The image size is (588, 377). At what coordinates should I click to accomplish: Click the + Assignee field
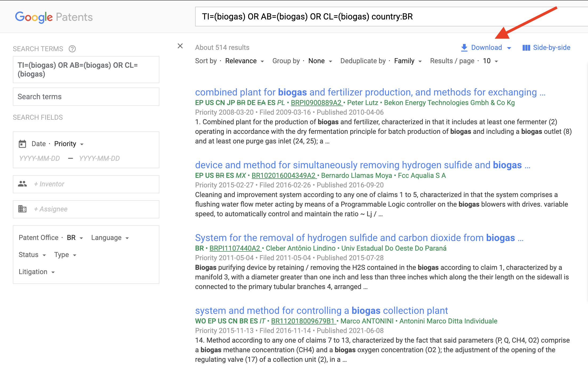(86, 209)
